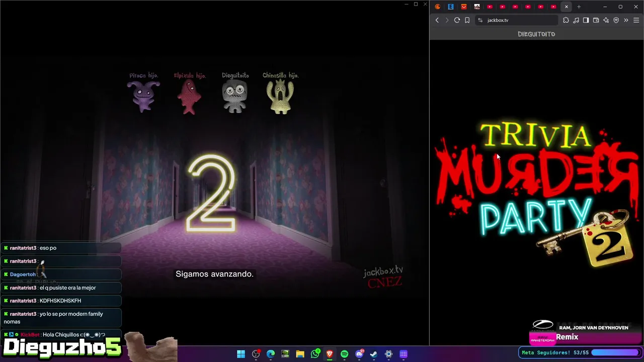Click the Brave icon on the taskbar
The image size is (644, 362).
click(x=330, y=354)
